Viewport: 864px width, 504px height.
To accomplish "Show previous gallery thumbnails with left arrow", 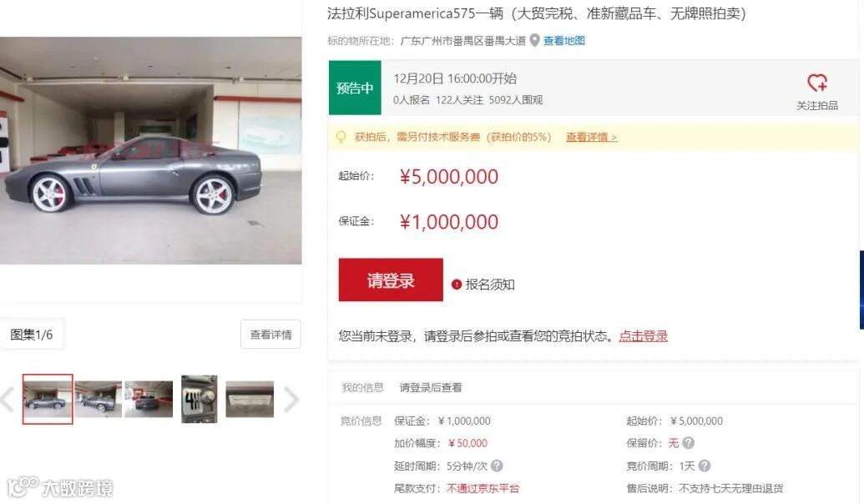I will click(x=8, y=400).
